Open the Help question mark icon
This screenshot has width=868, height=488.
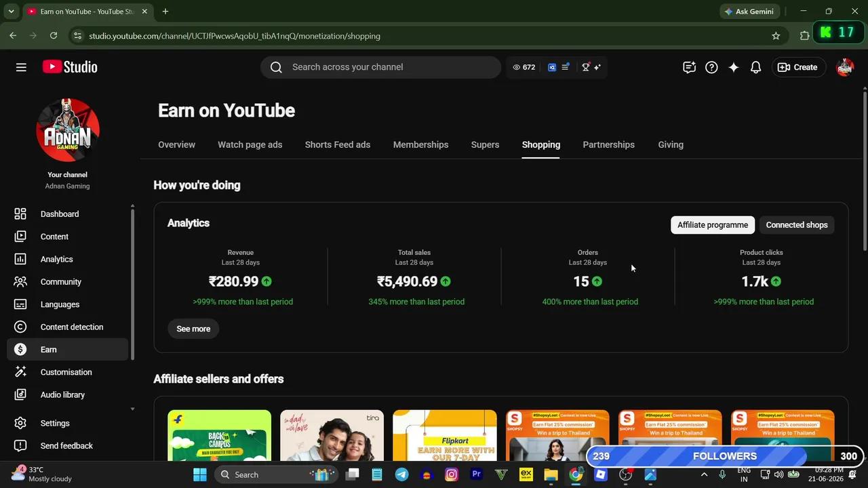click(711, 67)
